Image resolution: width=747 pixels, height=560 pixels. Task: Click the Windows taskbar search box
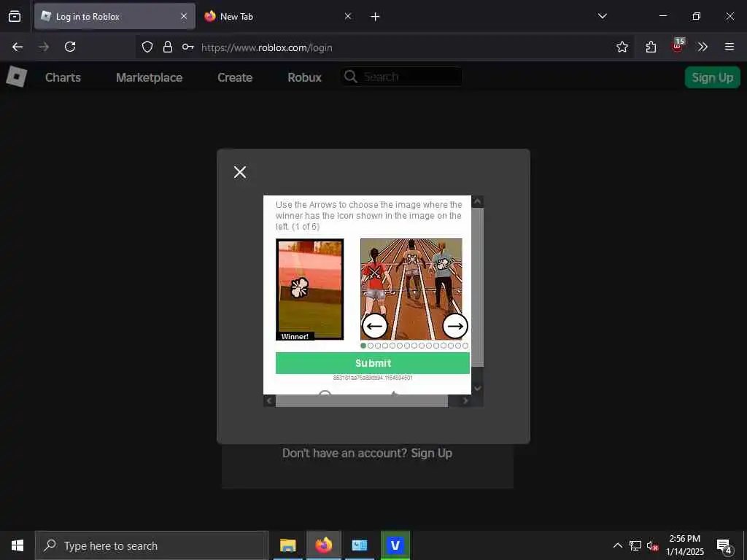coord(152,545)
